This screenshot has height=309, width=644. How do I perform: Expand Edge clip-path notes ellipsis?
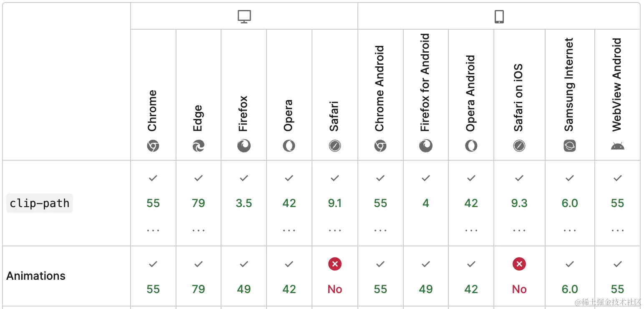click(199, 230)
